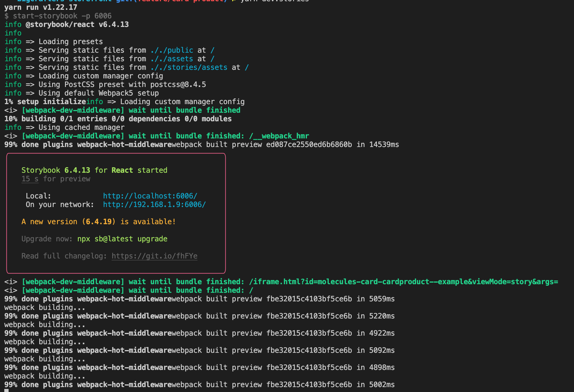Open the git.io/fhFYe changelog link
Screen dimensions: 574x392
point(154,256)
